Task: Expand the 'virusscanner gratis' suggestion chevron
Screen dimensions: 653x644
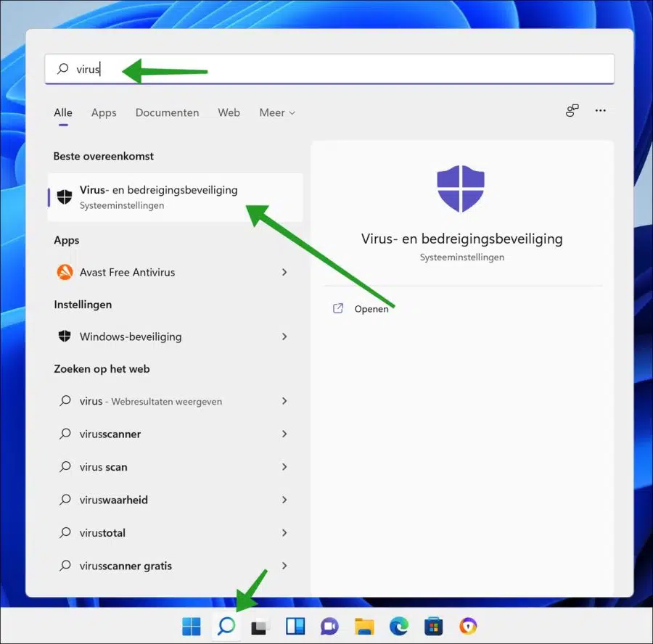Action: (x=284, y=566)
